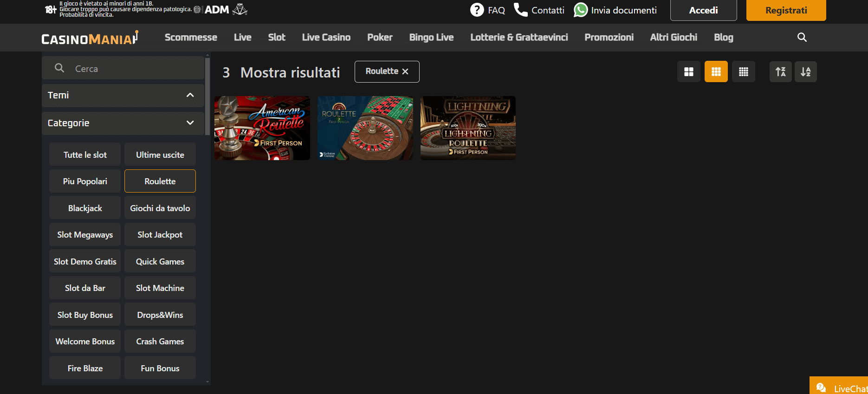Select the Slot Jackpot category
This screenshot has height=394, width=868.
click(160, 234)
